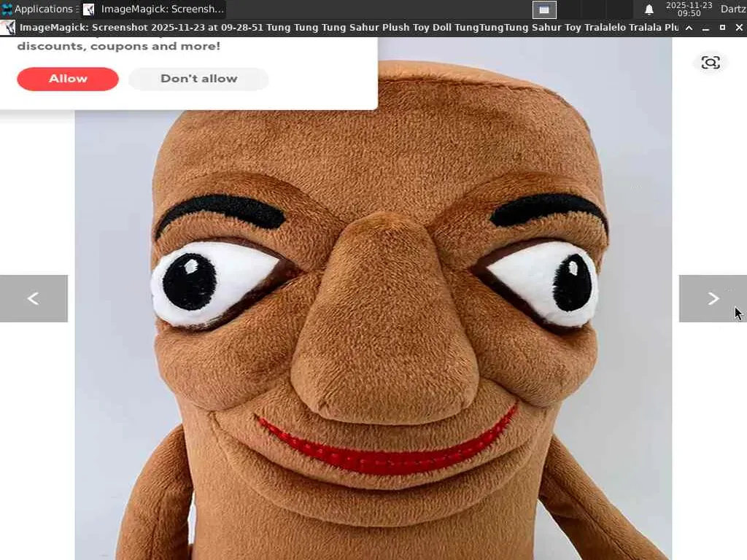
Task: Open the window menu via ImageMagick icon
Action: pyautogui.click(x=8, y=28)
